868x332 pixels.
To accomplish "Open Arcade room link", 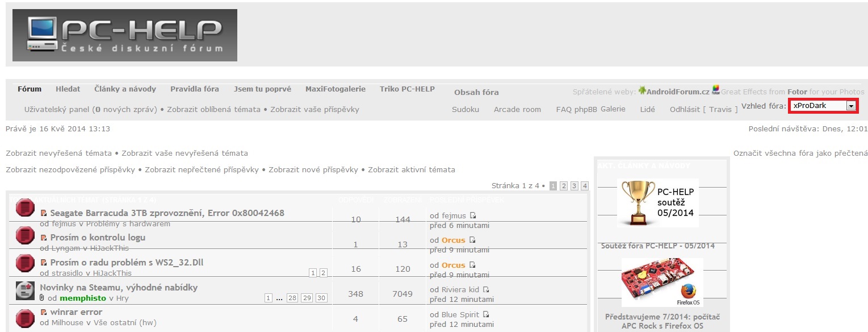I will pyautogui.click(x=517, y=109).
